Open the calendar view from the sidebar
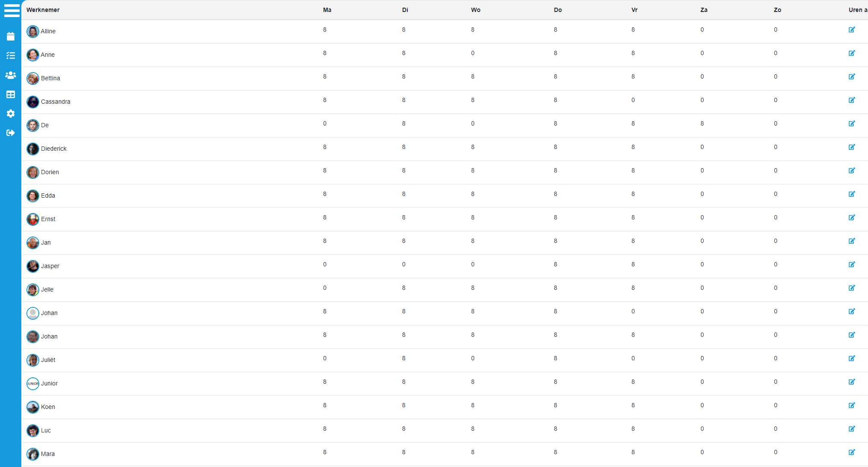This screenshot has width=868, height=467. point(11,36)
